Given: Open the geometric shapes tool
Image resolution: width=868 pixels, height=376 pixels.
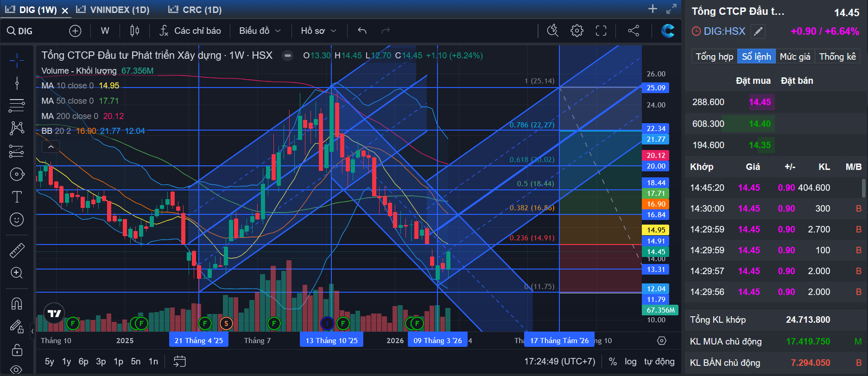Looking at the screenshot, I should (x=17, y=174).
